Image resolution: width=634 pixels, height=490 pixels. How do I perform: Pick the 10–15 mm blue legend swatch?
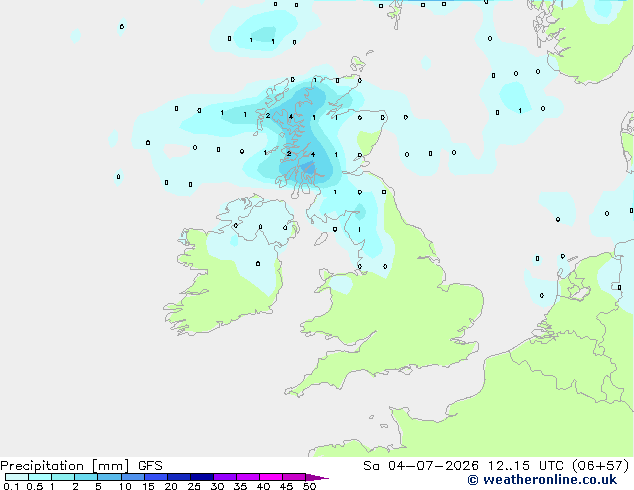(133, 477)
